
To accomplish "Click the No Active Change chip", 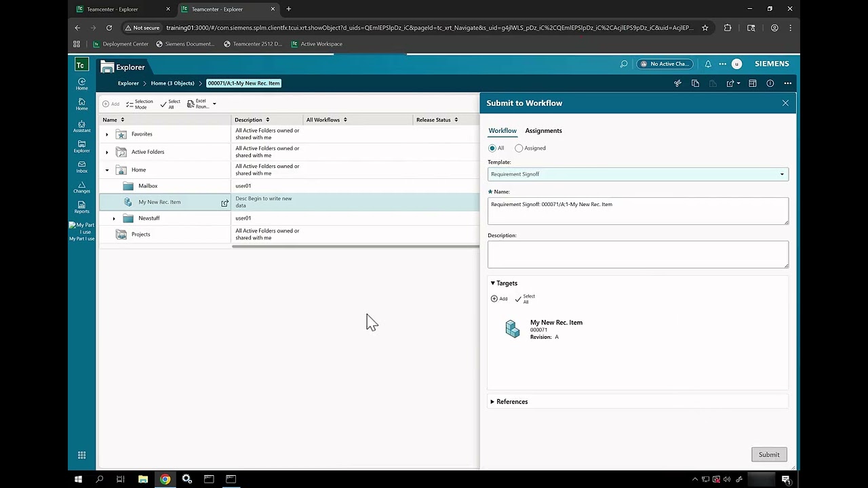I will click(x=665, y=64).
